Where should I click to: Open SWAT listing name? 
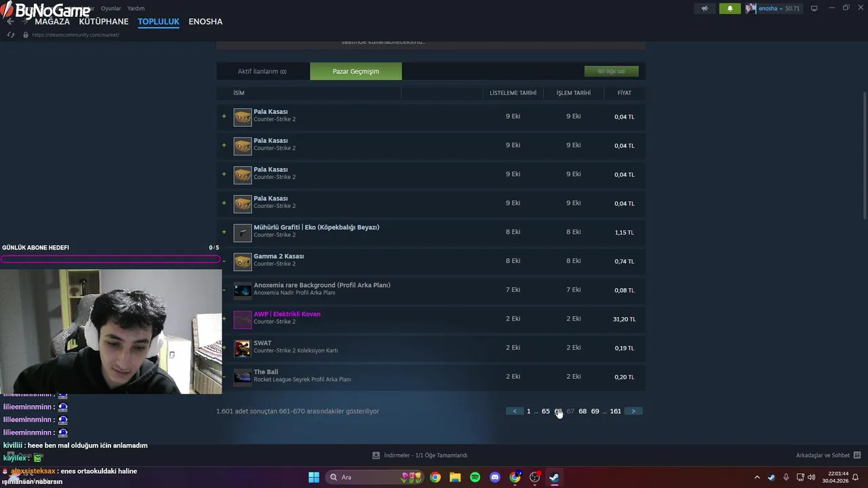262,343
